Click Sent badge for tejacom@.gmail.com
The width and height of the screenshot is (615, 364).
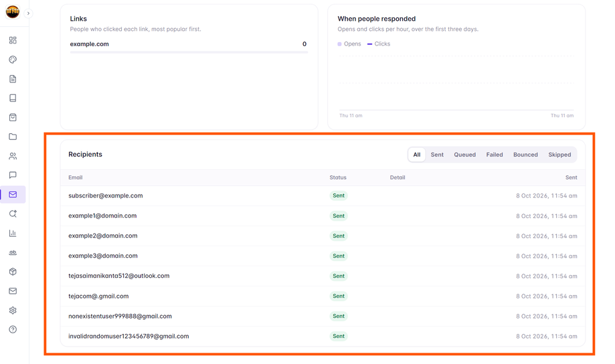pos(339,296)
